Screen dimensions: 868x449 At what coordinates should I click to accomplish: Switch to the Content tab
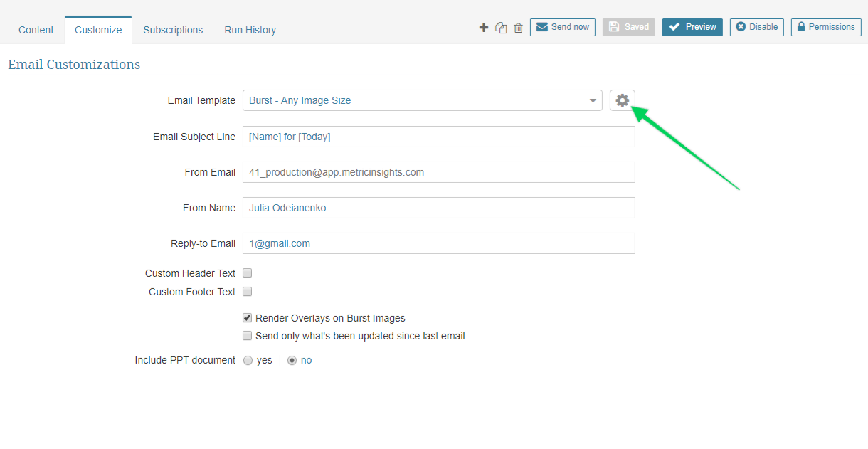(x=36, y=30)
